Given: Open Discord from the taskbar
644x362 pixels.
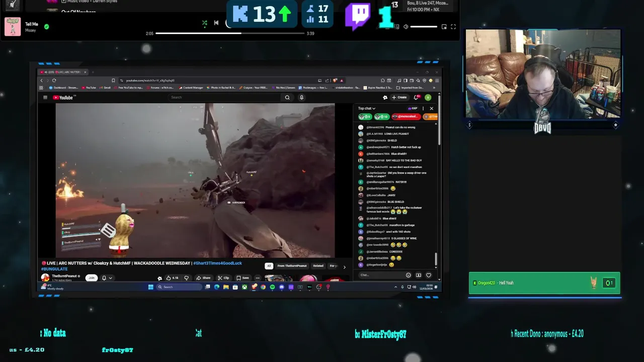Looking at the screenshot, I should click(282, 287).
